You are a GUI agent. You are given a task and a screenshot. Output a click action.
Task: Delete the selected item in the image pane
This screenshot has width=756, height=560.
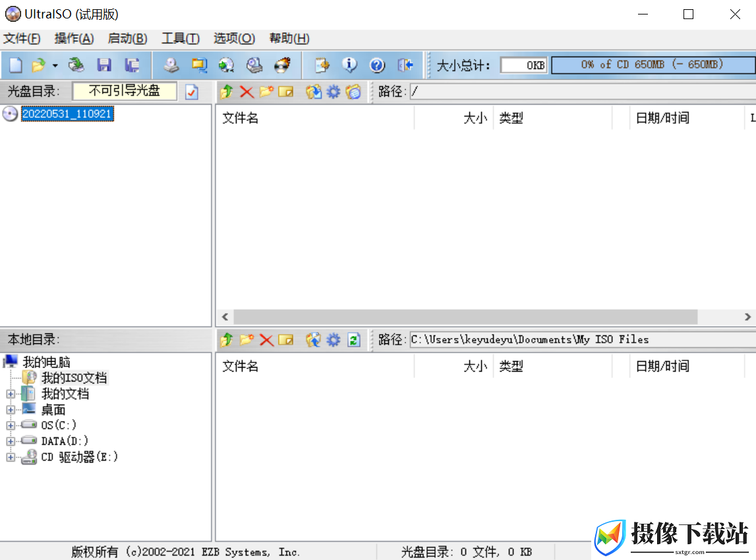[x=247, y=92]
